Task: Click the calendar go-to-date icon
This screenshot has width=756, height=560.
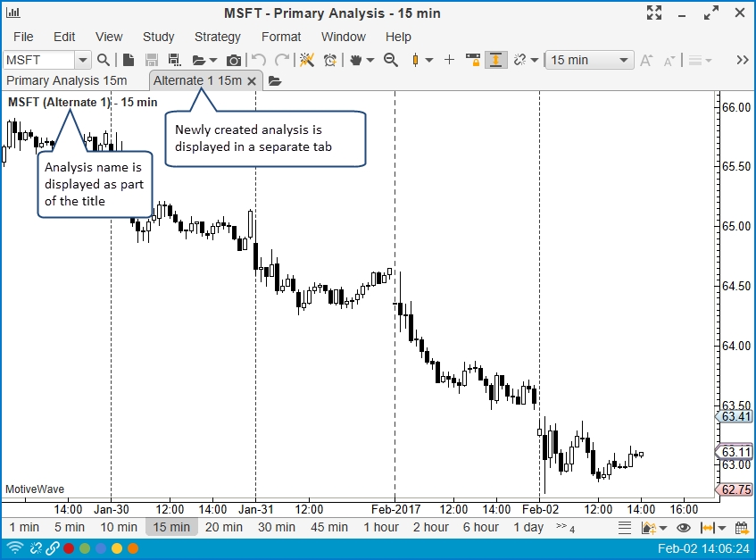Action: click(x=742, y=528)
